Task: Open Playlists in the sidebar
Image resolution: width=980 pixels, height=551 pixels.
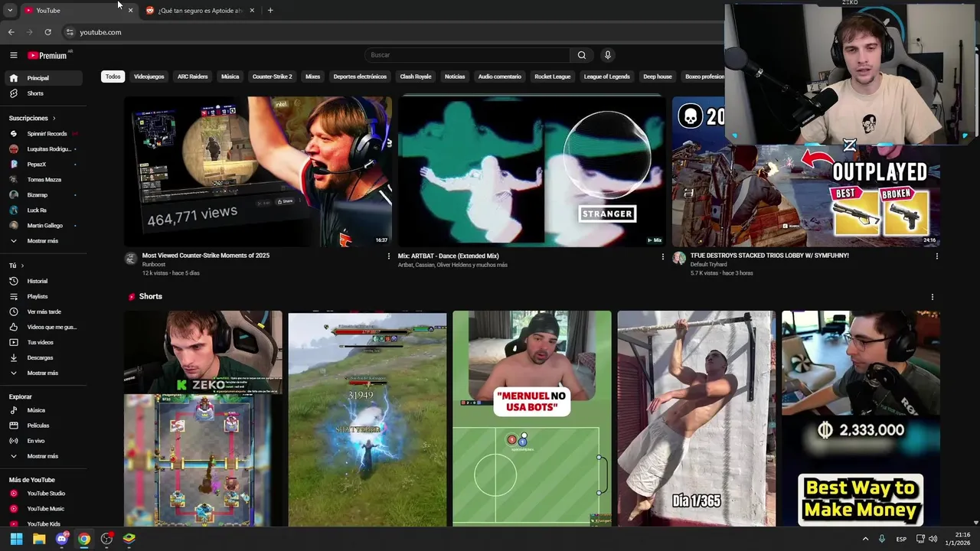Action: pos(38,296)
